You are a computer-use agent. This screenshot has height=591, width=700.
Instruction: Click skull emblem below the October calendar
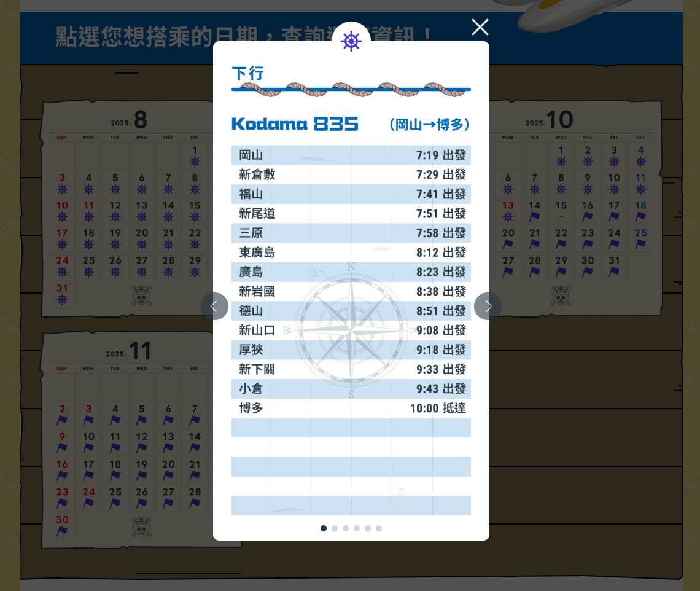(x=561, y=295)
